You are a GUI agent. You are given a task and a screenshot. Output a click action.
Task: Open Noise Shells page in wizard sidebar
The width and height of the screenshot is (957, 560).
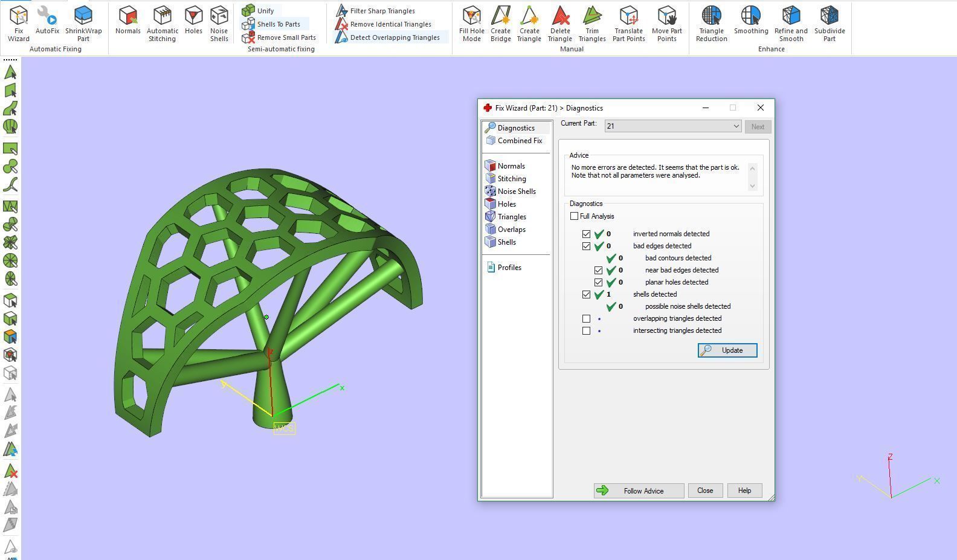(517, 191)
